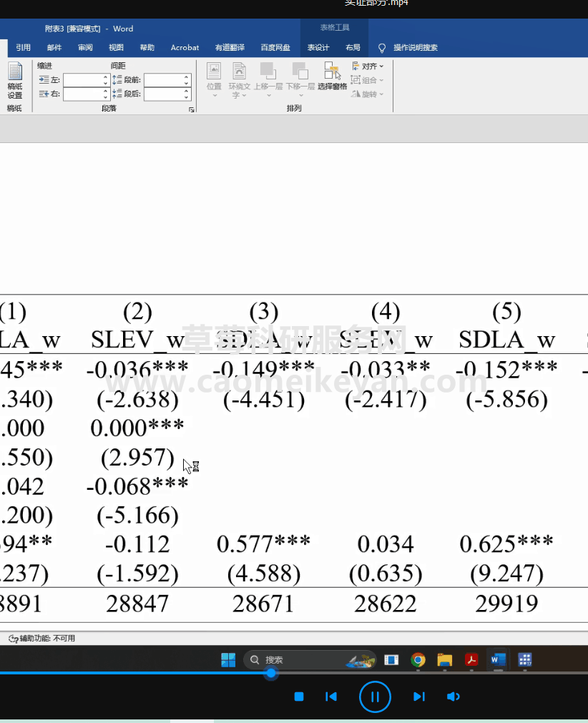This screenshot has width=588, height=723.
Task: Switch to the 审阅 review tab
Action: tap(85, 47)
